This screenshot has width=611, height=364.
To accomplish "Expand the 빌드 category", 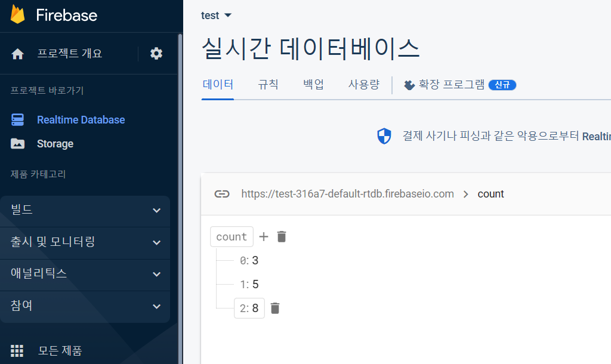I will tap(85, 210).
